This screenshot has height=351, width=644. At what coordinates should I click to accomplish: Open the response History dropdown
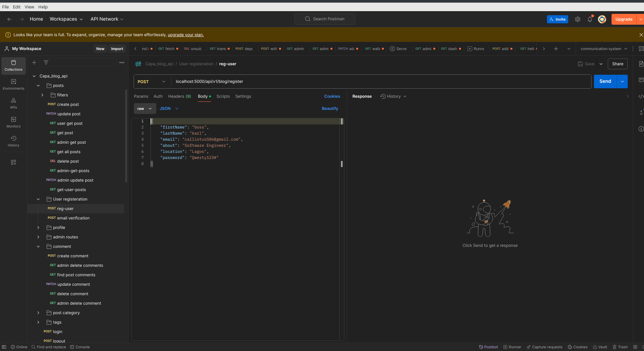pyautogui.click(x=393, y=96)
